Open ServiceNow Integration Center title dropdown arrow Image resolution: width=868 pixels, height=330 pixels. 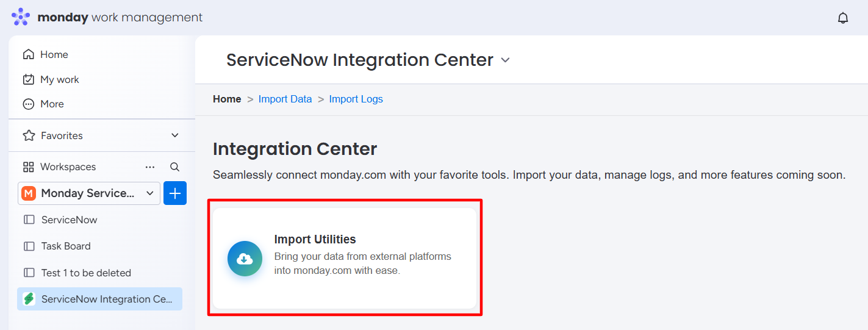pos(505,60)
